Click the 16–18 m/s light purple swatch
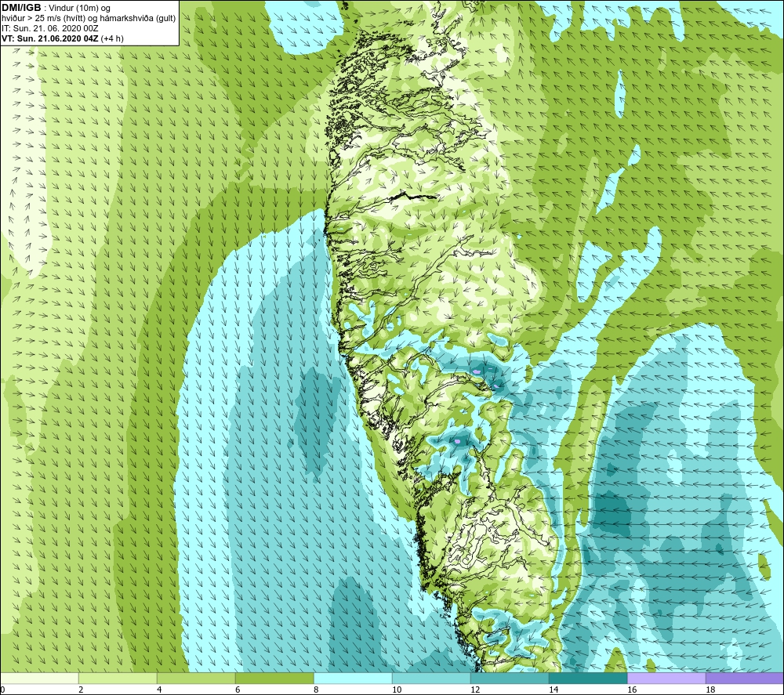This screenshot has height=695, width=784. 666,678
